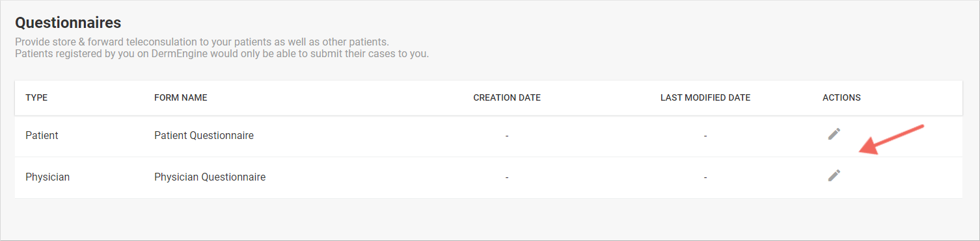Select the Patient type cell
The height and width of the screenshot is (241, 980).
(x=42, y=136)
